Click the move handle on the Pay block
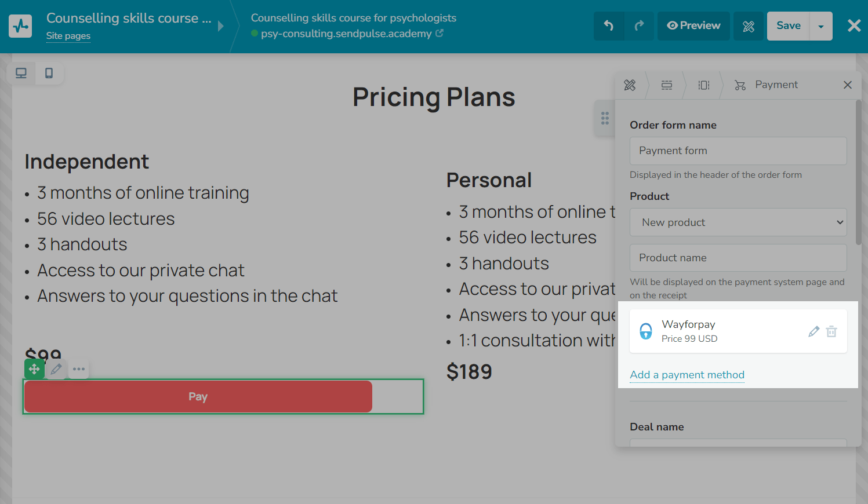Viewport: 868px width, 504px height. click(34, 369)
